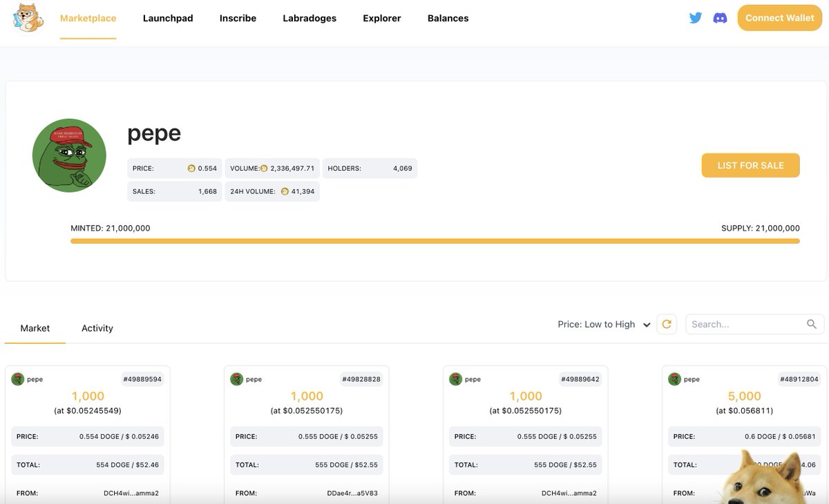Switch to the Market tab
829x504 pixels.
[x=35, y=328]
